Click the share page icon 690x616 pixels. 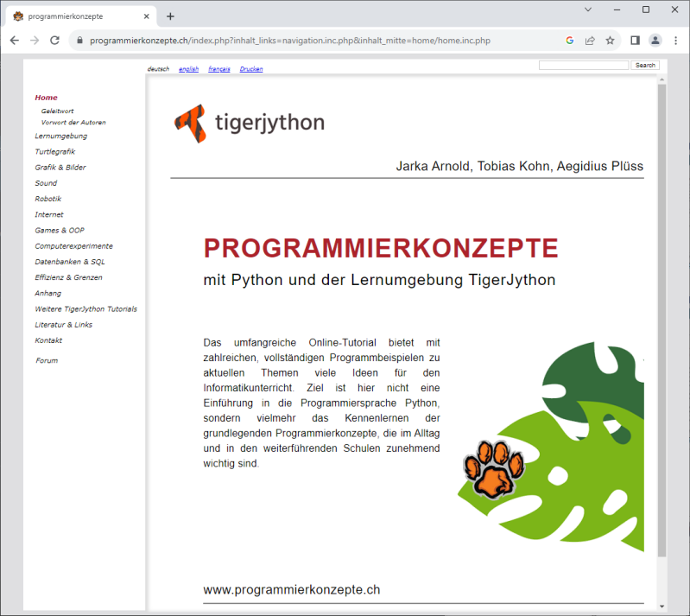click(x=590, y=41)
